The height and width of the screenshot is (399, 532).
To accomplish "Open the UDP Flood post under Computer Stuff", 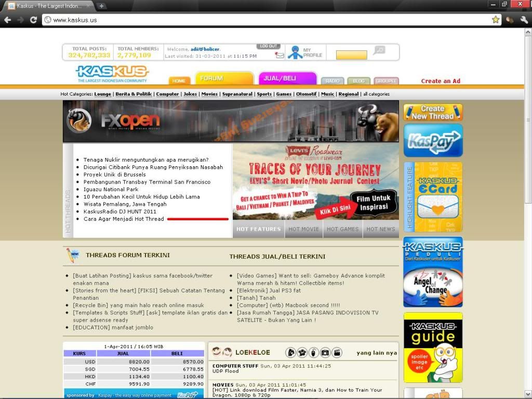I will point(225,371).
